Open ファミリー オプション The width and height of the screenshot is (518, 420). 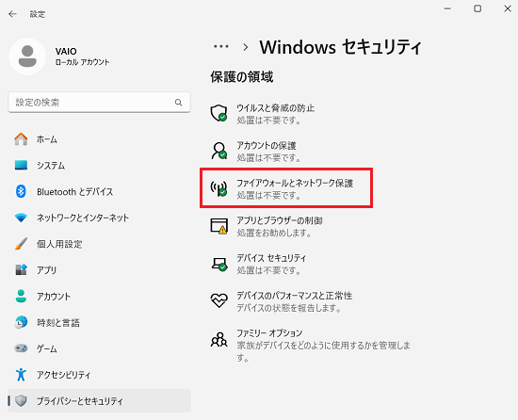point(269,332)
